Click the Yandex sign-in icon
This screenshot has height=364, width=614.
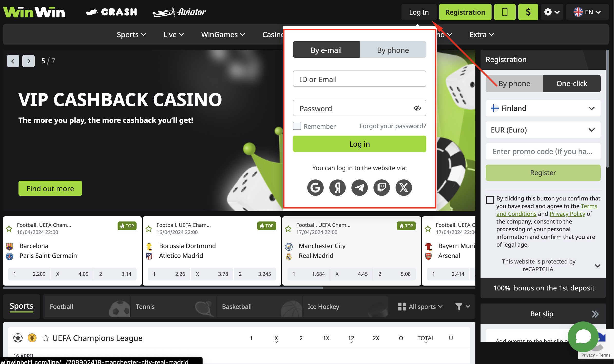[x=337, y=187]
